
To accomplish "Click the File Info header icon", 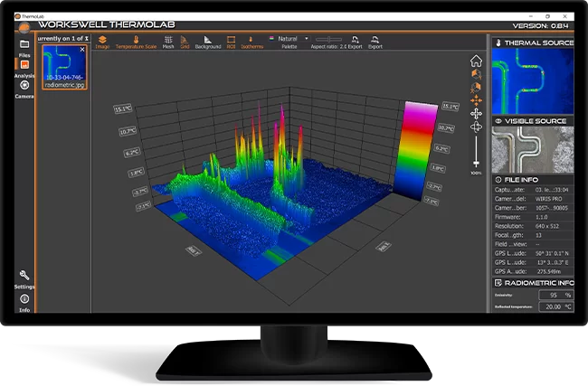I will 498,180.
